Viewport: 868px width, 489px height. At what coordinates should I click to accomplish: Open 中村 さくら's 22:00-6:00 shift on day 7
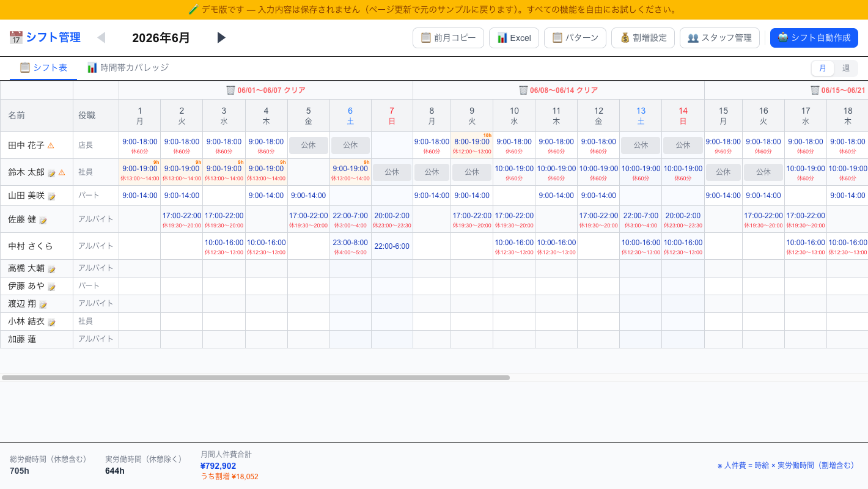(x=392, y=246)
